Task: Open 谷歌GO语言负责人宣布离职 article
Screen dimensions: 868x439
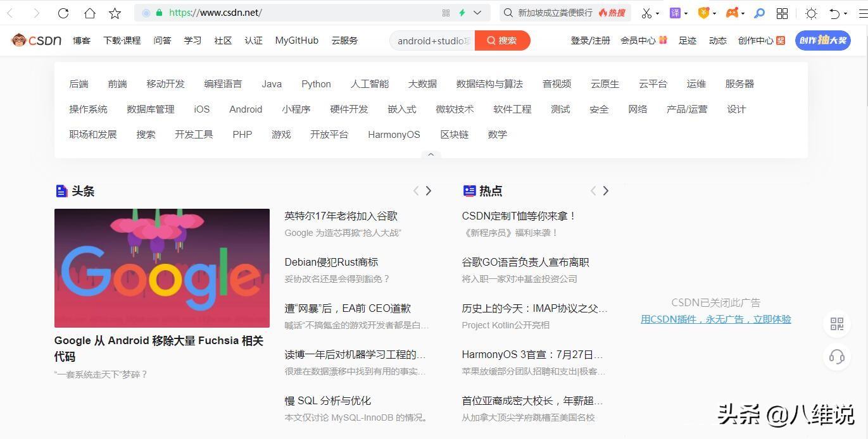Action: (525, 263)
